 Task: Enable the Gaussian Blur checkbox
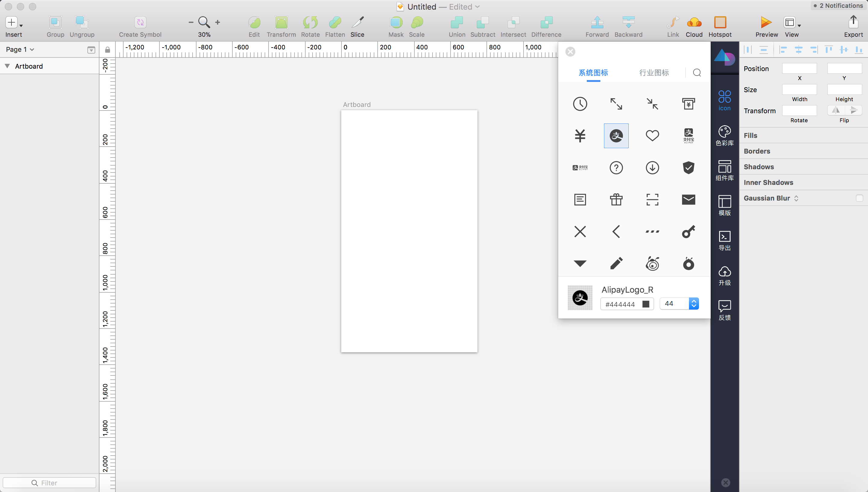click(859, 198)
